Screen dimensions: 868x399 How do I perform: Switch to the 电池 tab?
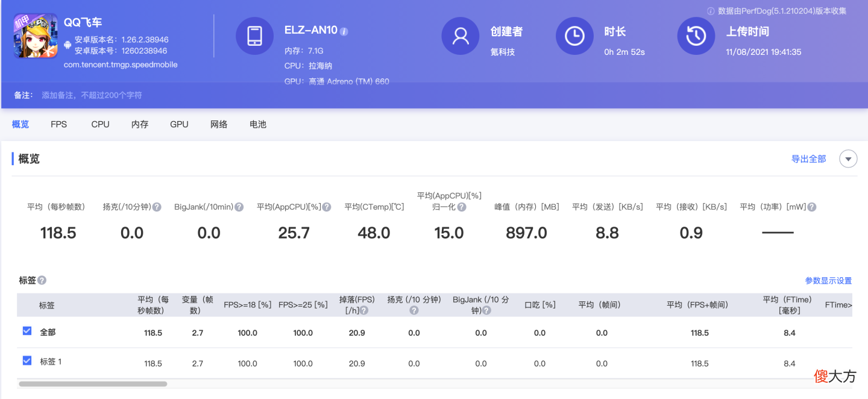tap(258, 124)
